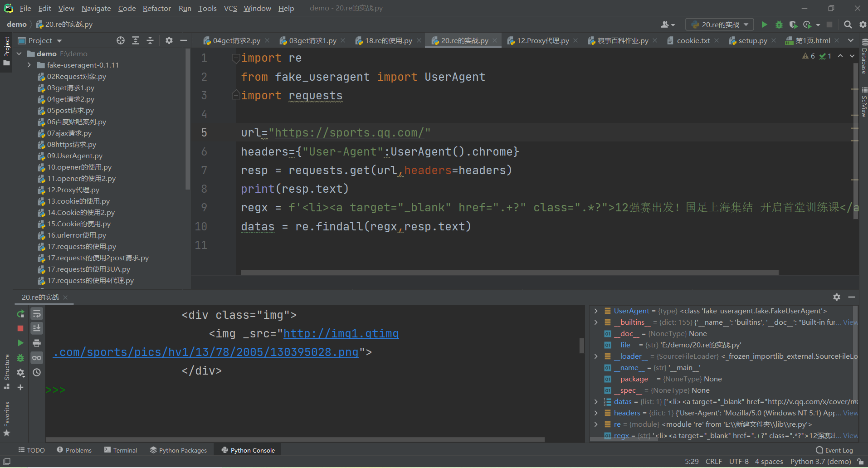The width and height of the screenshot is (868, 468).
Task: Open Project view selector dropdown
Action: pos(39,40)
